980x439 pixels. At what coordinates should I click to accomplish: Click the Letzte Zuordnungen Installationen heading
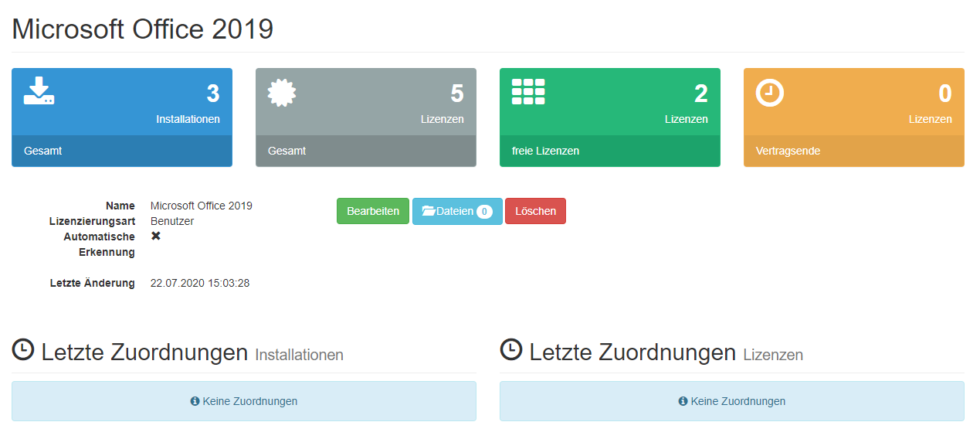[178, 352]
